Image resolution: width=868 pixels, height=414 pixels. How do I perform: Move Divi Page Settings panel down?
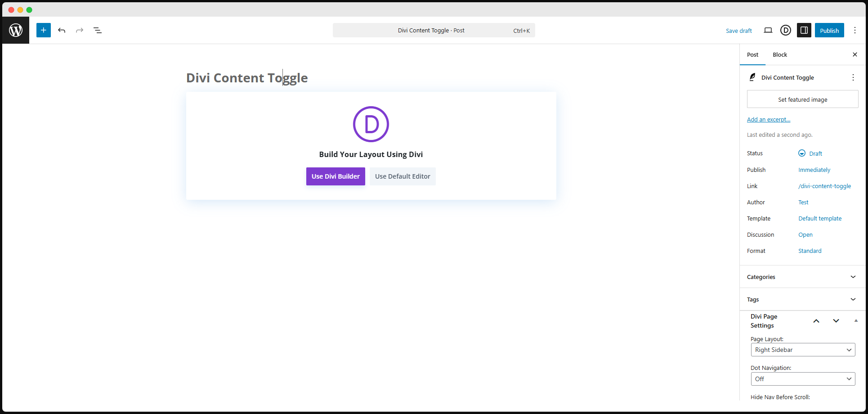(836, 321)
